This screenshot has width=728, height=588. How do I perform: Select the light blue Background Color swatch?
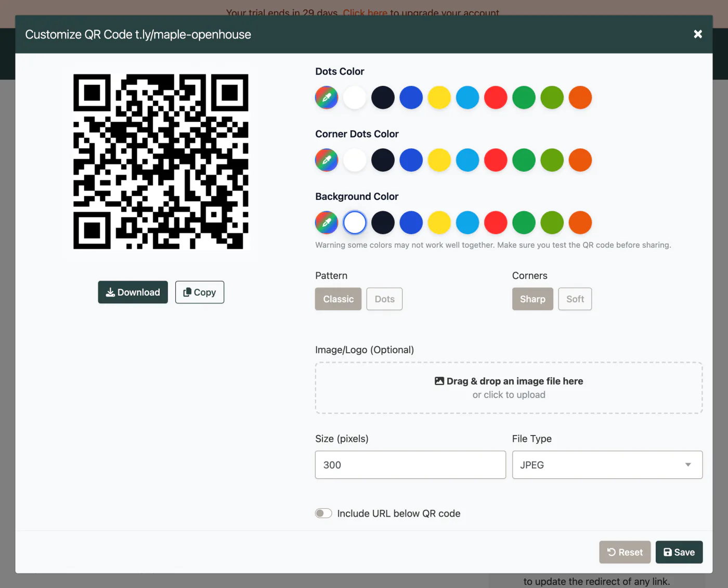467,222
